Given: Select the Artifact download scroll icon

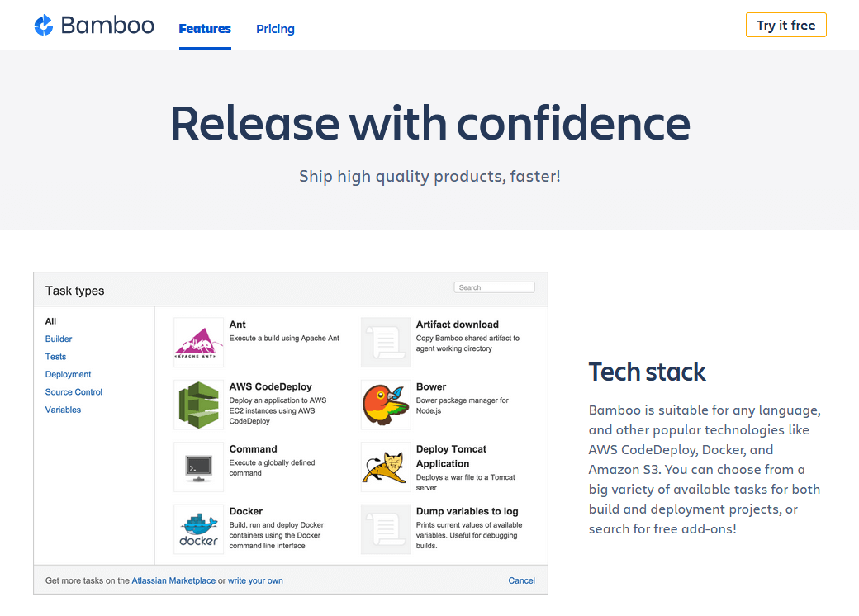Looking at the screenshot, I should (x=386, y=342).
